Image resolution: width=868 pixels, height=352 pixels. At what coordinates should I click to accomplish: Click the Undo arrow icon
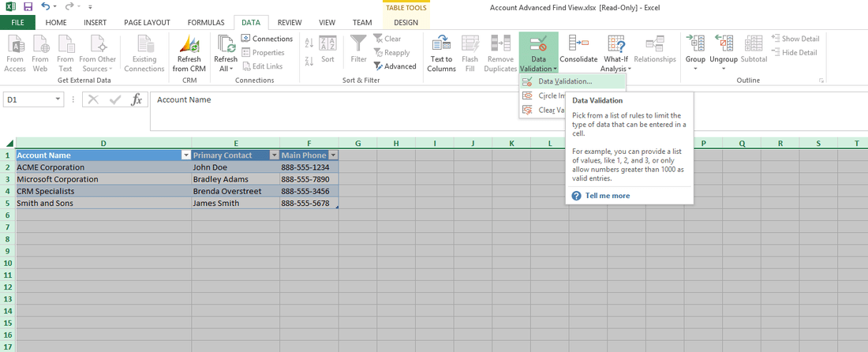click(x=47, y=7)
